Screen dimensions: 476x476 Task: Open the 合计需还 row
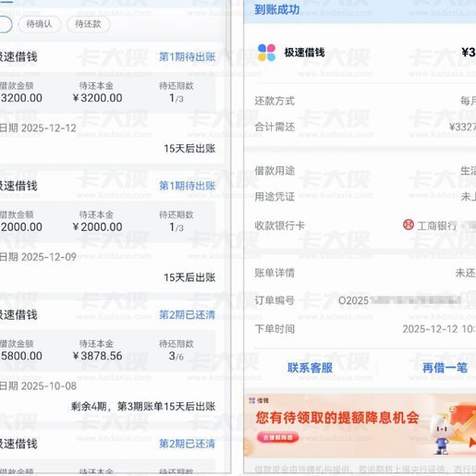point(365,127)
